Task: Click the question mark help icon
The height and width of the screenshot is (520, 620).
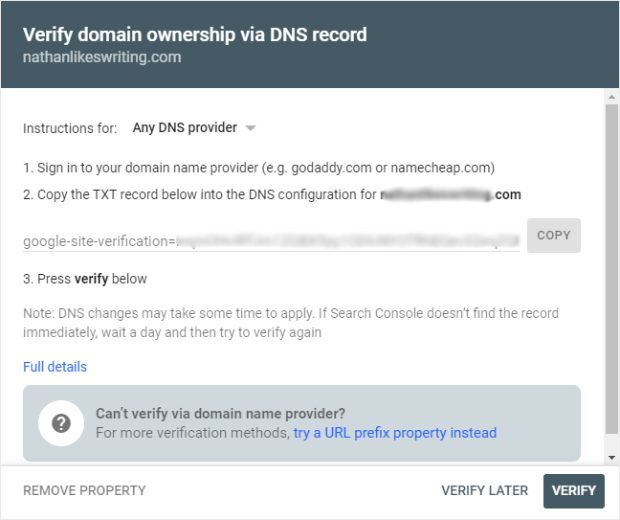Action: click(61, 423)
